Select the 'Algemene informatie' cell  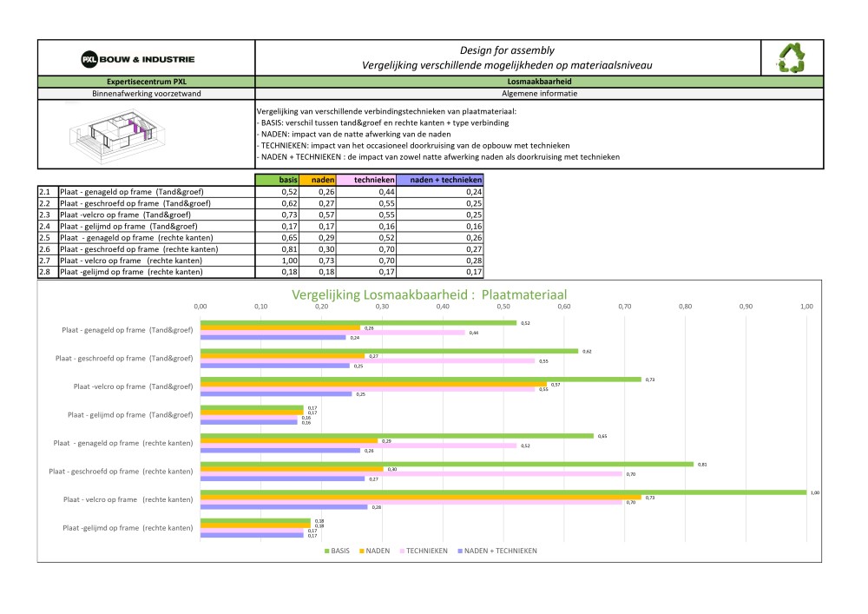click(x=539, y=94)
